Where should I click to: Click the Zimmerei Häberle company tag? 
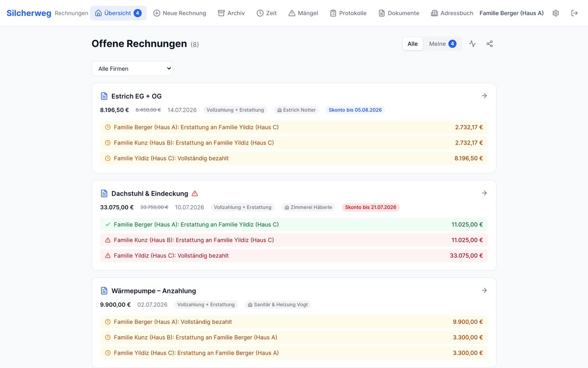point(308,207)
